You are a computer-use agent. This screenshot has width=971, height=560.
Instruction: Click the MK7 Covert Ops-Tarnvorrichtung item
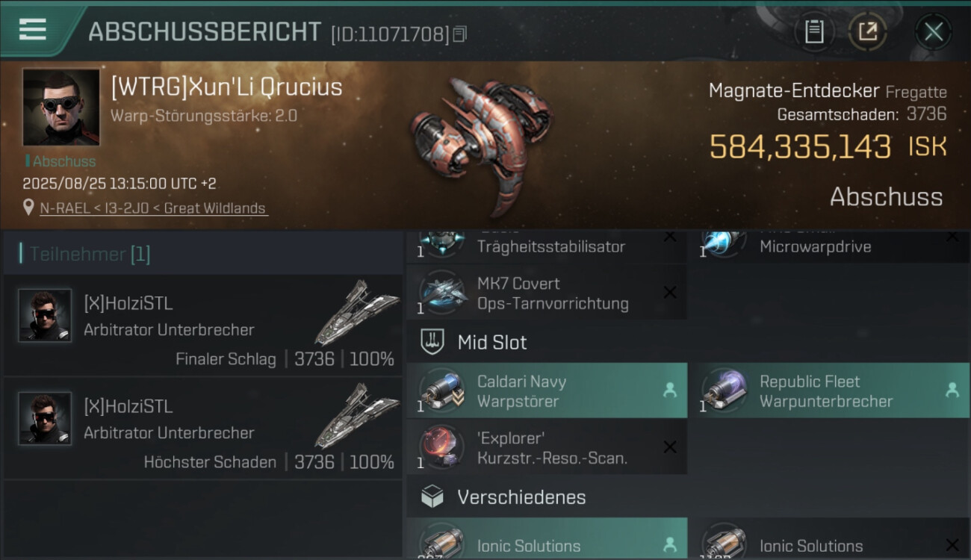(x=547, y=293)
